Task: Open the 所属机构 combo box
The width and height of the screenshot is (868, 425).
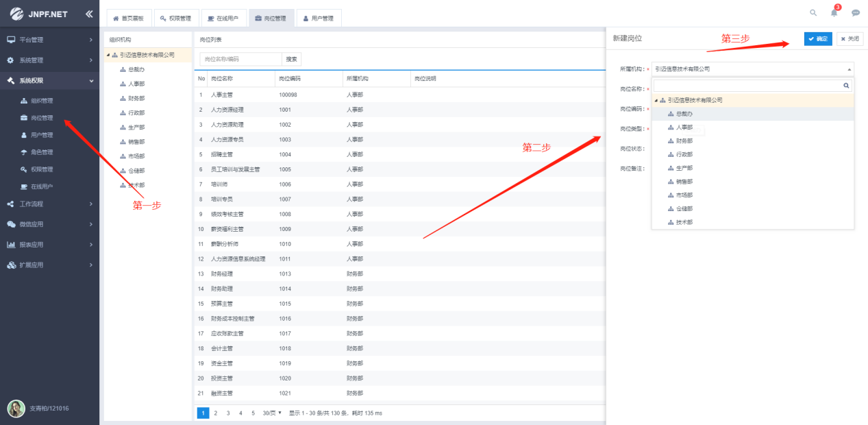Action: coord(753,69)
